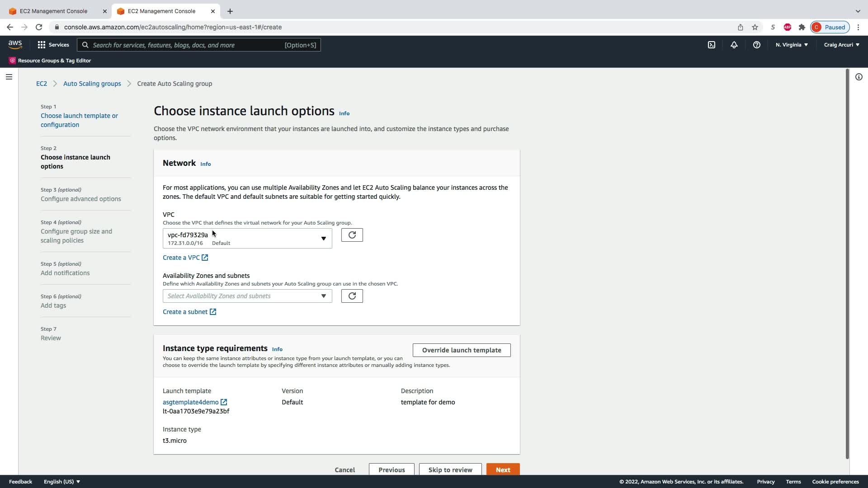Toggle the side navigation hamburger menu
The image size is (868, 488).
click(x=9, y=77)
